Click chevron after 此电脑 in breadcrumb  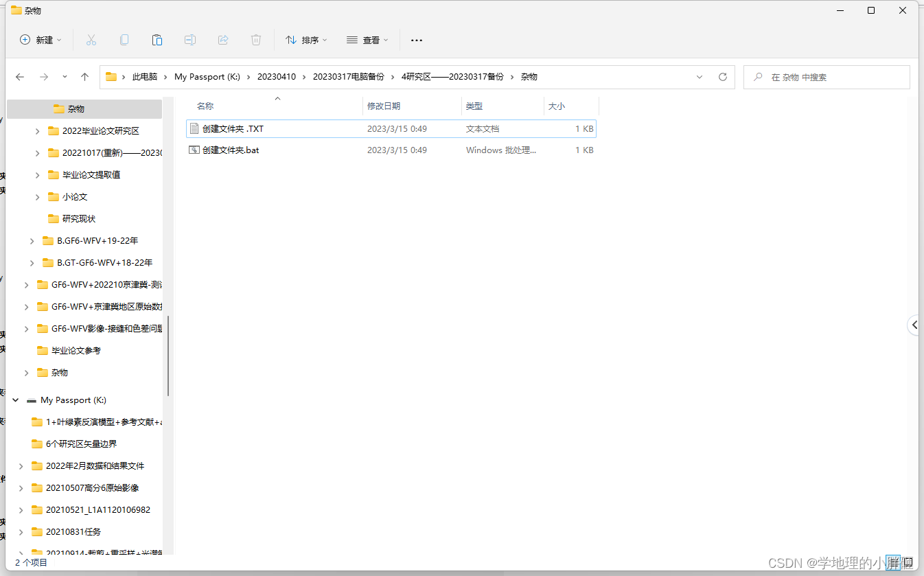pos(165,77)
